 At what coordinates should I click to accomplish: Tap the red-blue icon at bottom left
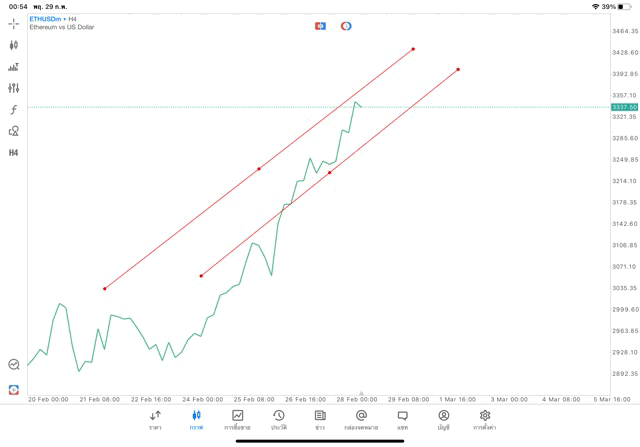pos(14,389)
